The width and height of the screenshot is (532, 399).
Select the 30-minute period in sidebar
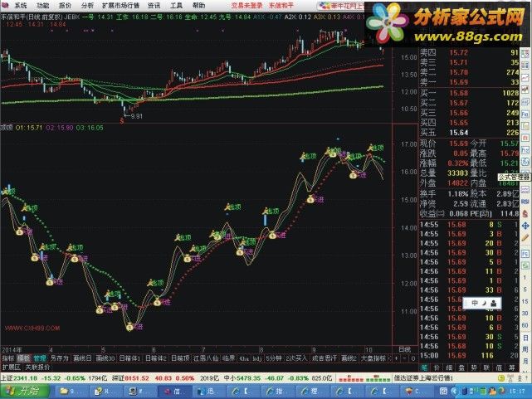(x=525, y=313)
